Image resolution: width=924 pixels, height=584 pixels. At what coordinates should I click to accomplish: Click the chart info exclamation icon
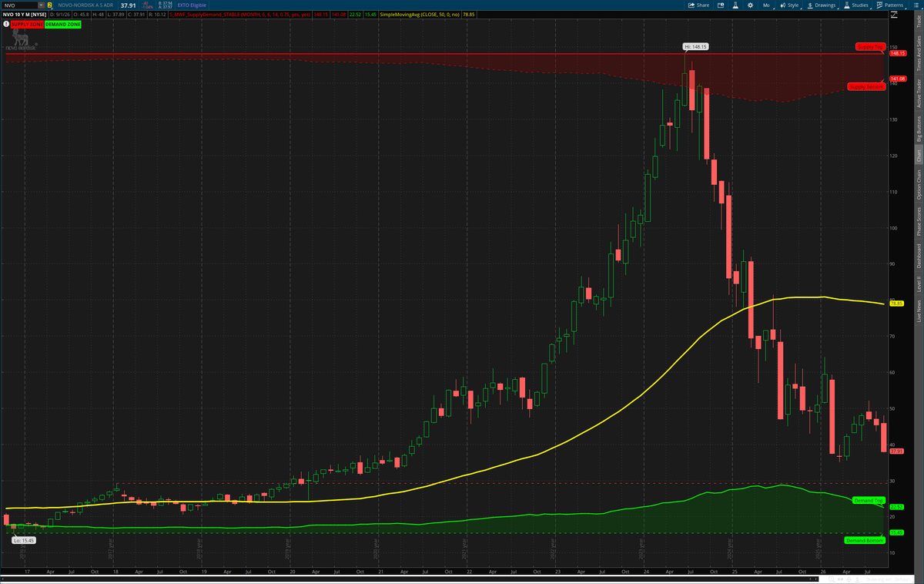point(5,24)
